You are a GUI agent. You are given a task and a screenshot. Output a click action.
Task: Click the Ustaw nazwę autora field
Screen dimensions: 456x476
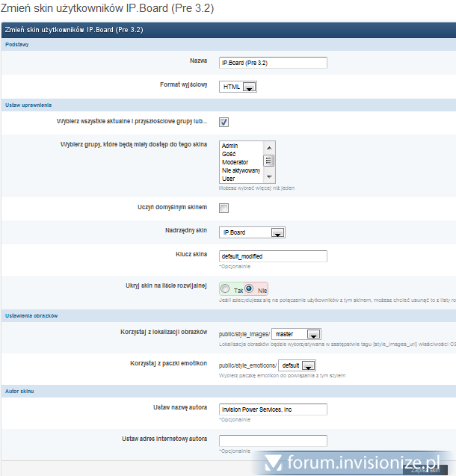(x=273, y=409)
